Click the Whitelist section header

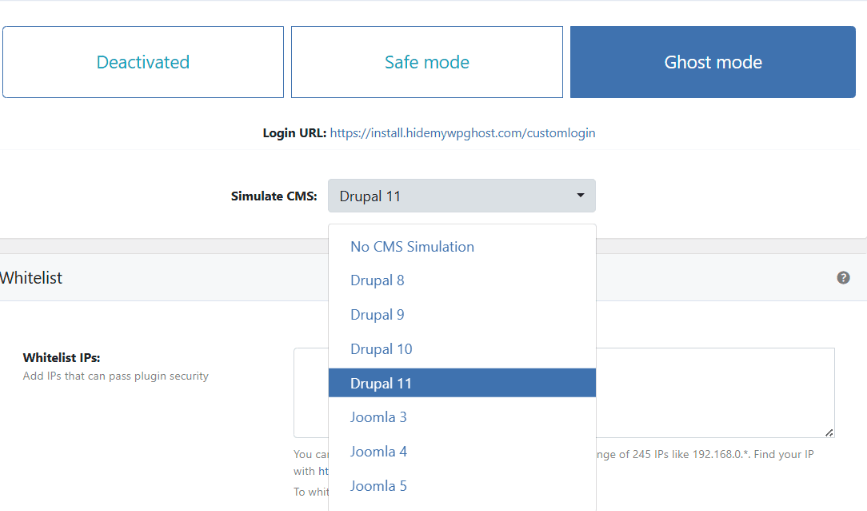31,278
